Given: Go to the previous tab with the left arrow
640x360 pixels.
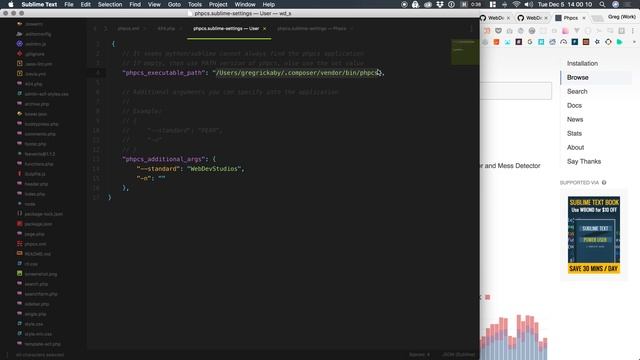Looking at the screenshot, I should 95,29.
